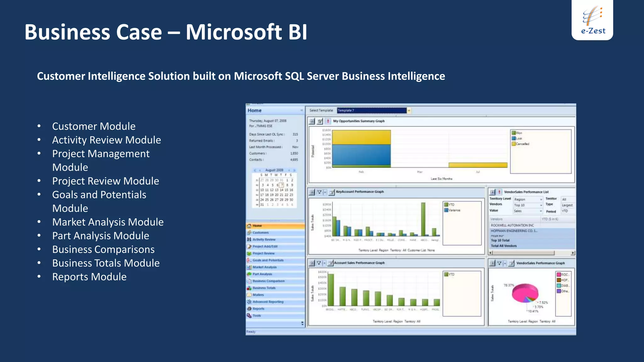The image size is (644, 362).
Task: Click Mailers envelope icon
Action: [249, 295]
